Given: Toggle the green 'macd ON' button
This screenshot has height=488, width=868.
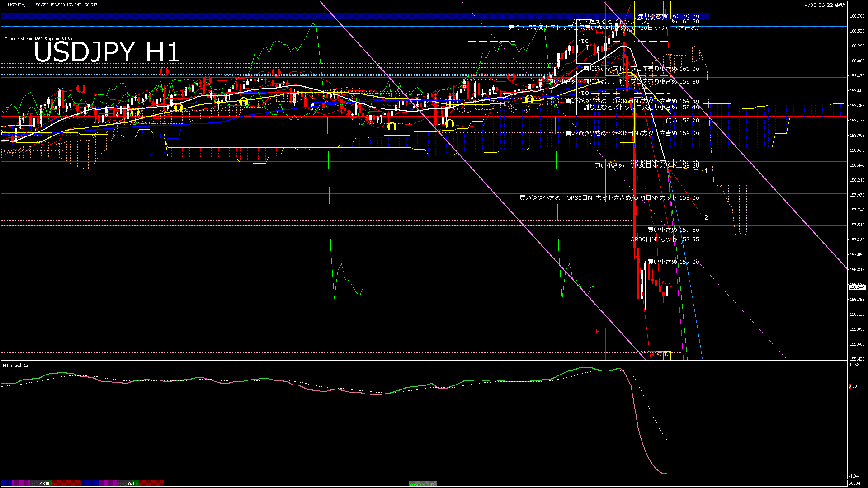Looking at the screenshot, I should [x=423, y=484].
